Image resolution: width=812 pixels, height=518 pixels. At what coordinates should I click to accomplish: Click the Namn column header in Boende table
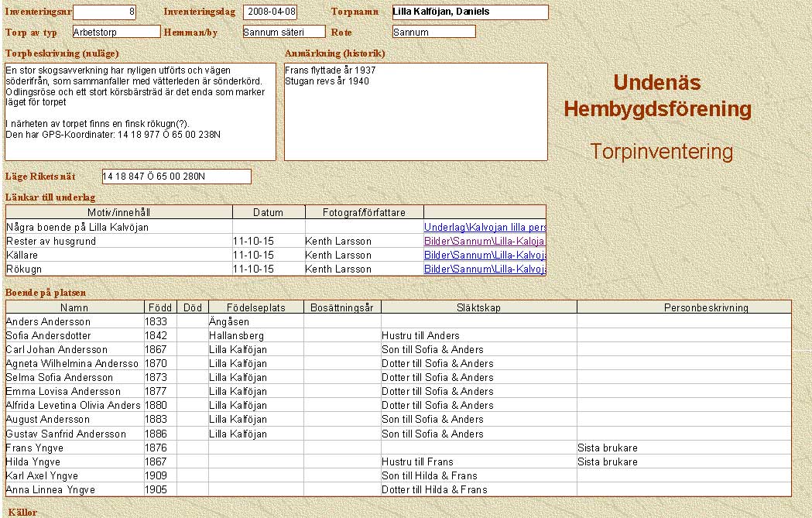[x=74, y=307]
